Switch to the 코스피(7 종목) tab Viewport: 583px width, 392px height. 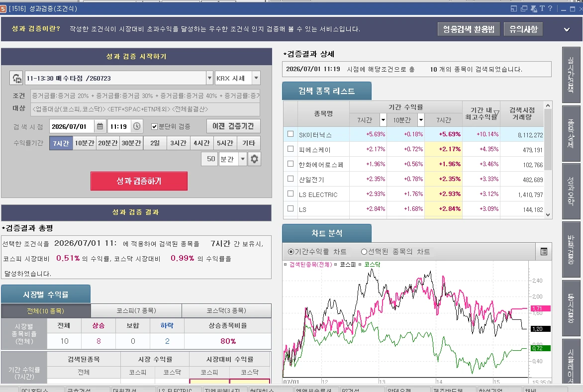coord(136,310)
